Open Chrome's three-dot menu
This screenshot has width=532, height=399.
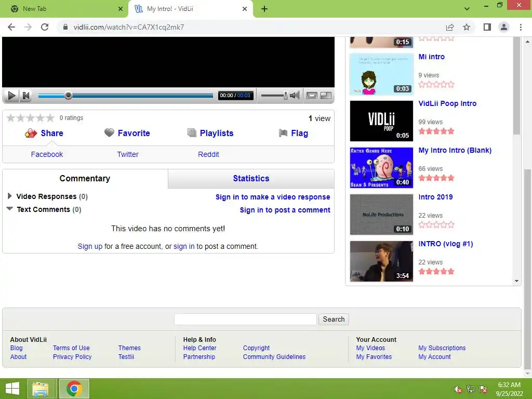point(521,27)
